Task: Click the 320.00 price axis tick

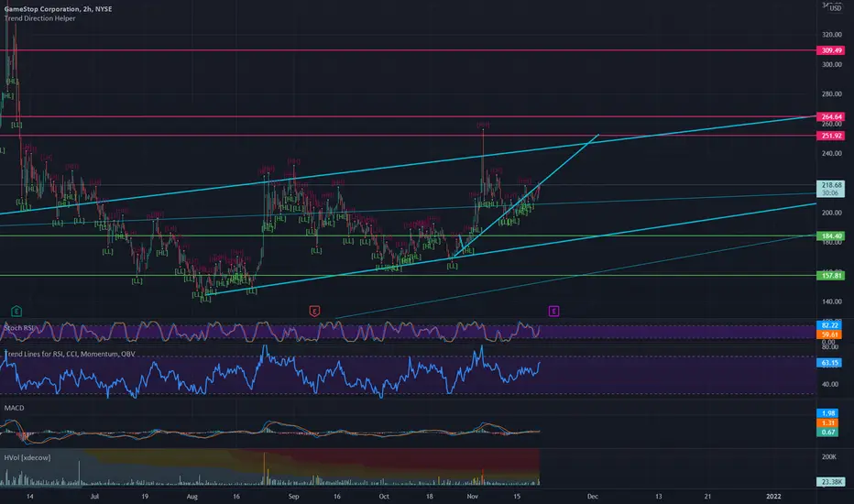Action: coord(832,34)
